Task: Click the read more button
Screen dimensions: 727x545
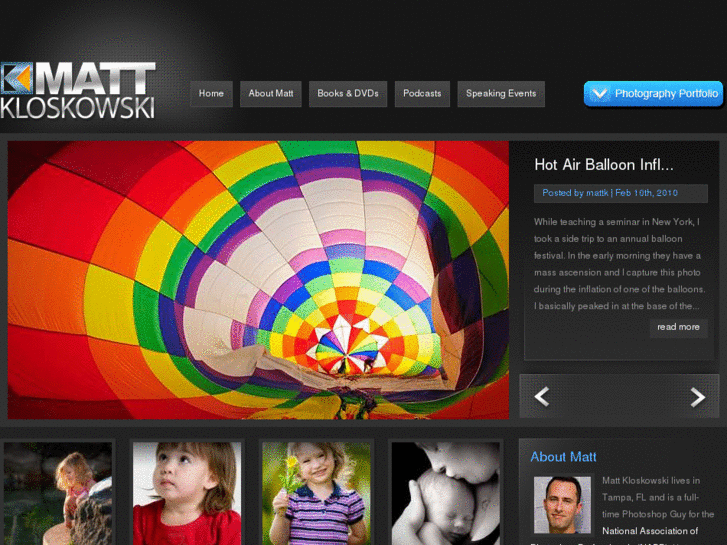Action: coord(678,327)
